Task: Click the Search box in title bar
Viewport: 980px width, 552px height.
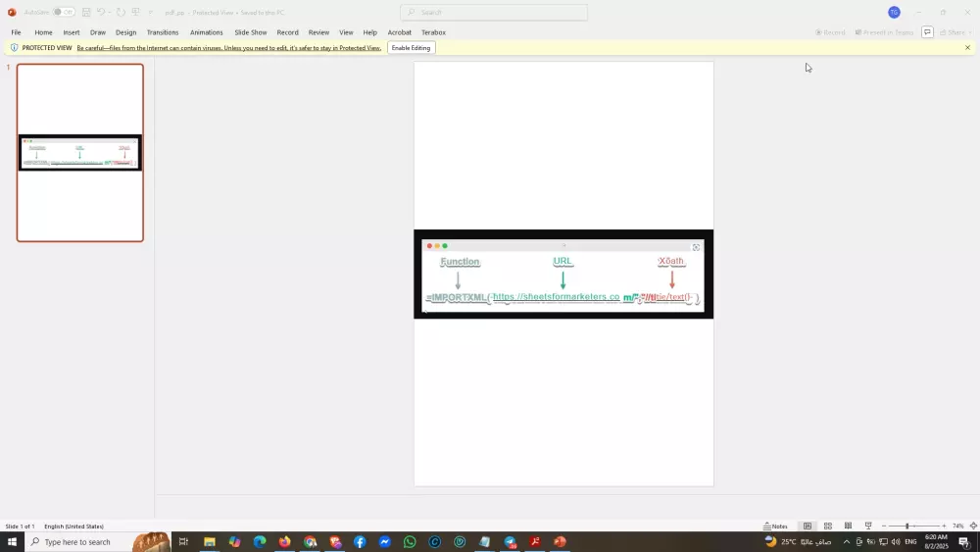Action: 494,12
